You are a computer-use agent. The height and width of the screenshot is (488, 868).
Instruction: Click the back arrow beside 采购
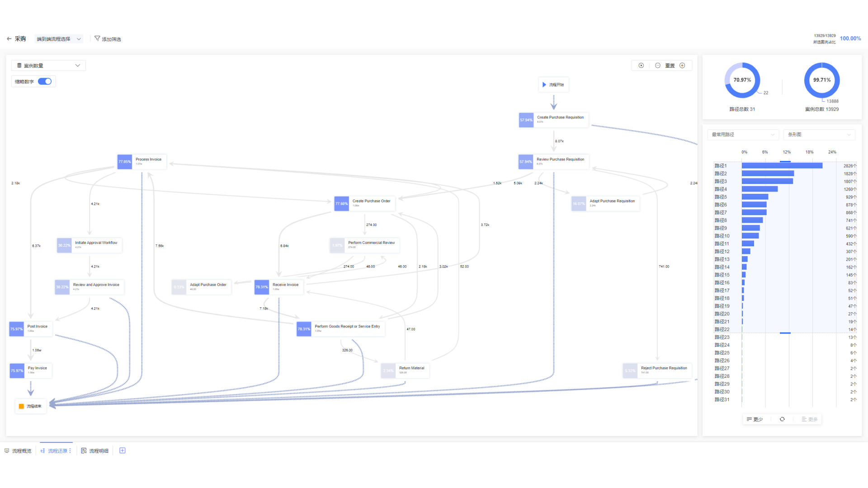[x=9, y=39]
